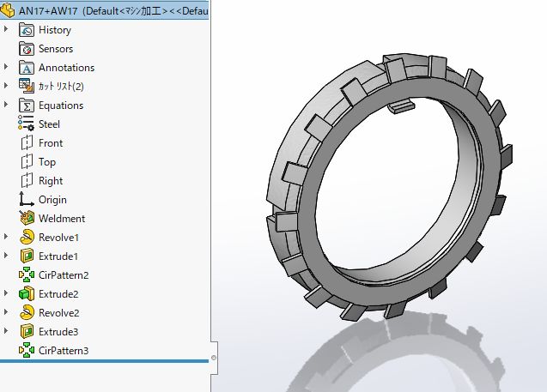Select the Front plane label
Viewport: 547px width, 392px height.
coord(51,143)
